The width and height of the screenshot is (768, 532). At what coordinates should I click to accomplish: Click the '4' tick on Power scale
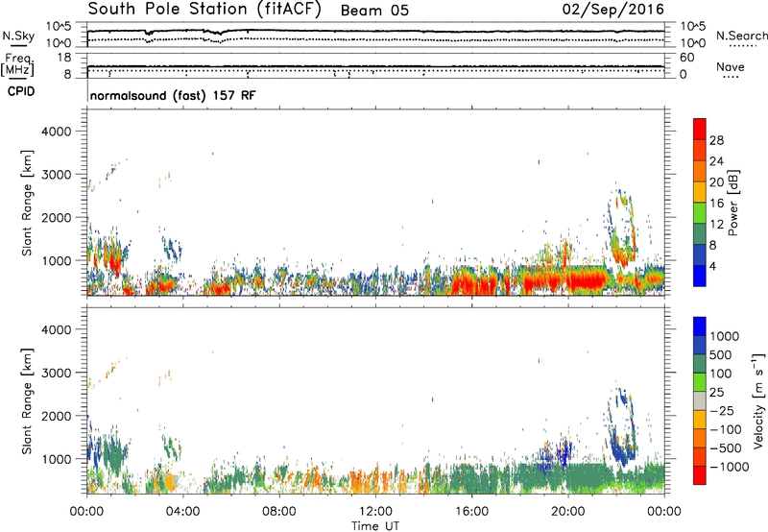click(712, 266)
